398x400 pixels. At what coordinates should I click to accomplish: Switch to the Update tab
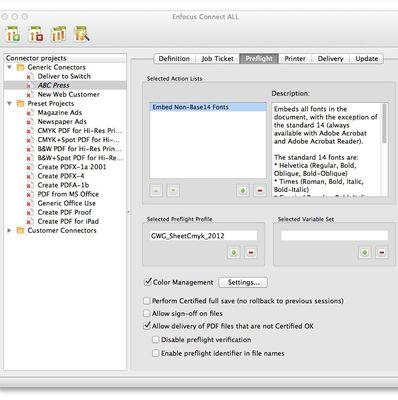[366, 59]
